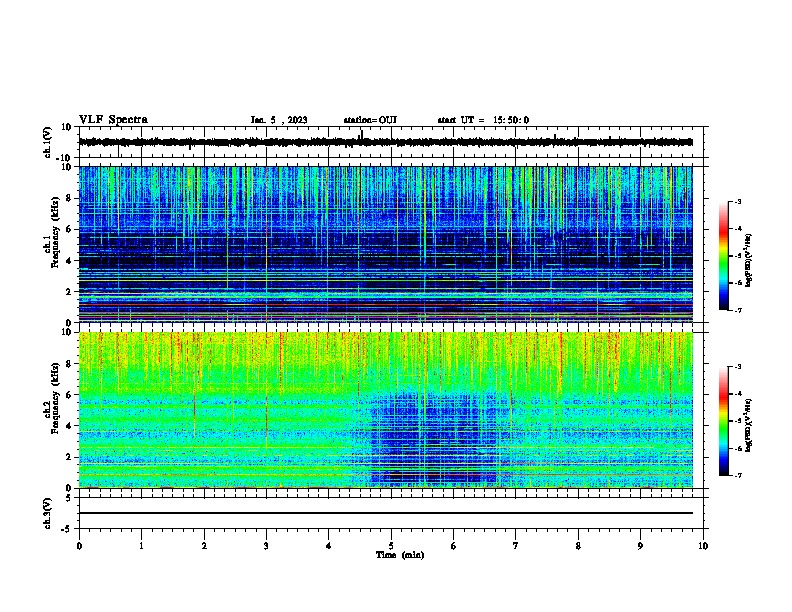Click time axis tick label "5"

click(x=391, y=546)
